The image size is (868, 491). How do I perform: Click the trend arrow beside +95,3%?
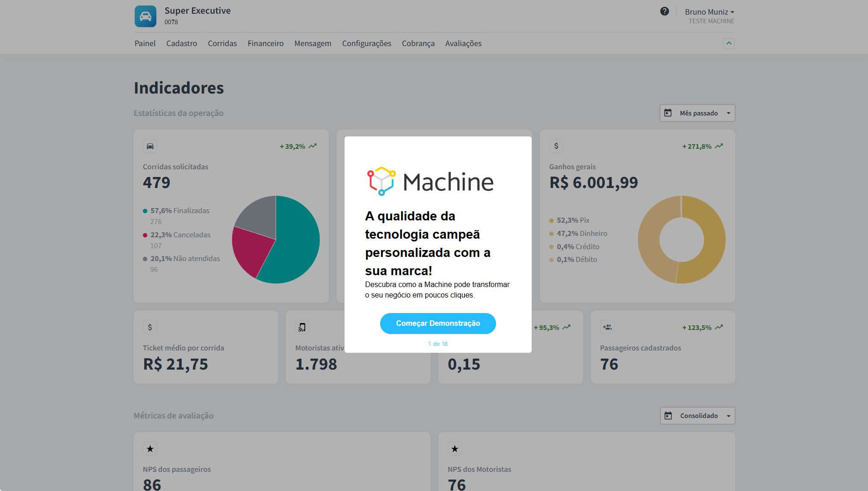click(x=567, y=327)
